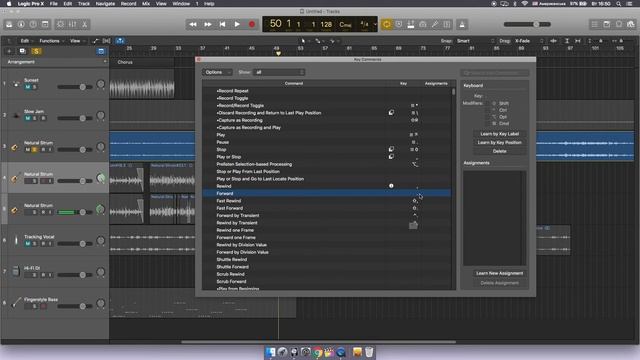Open Media Browser icon
The image size is (640, 360).
631,24
